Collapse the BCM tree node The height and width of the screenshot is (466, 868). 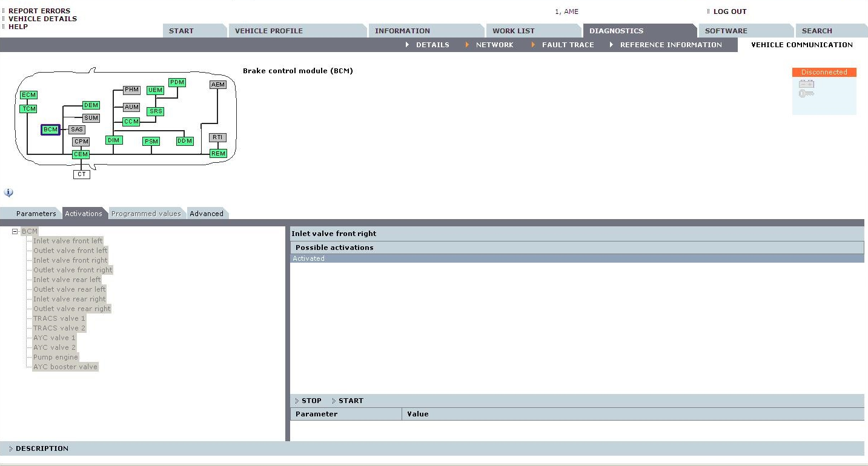pyautogui.click(x=15, y=231)
